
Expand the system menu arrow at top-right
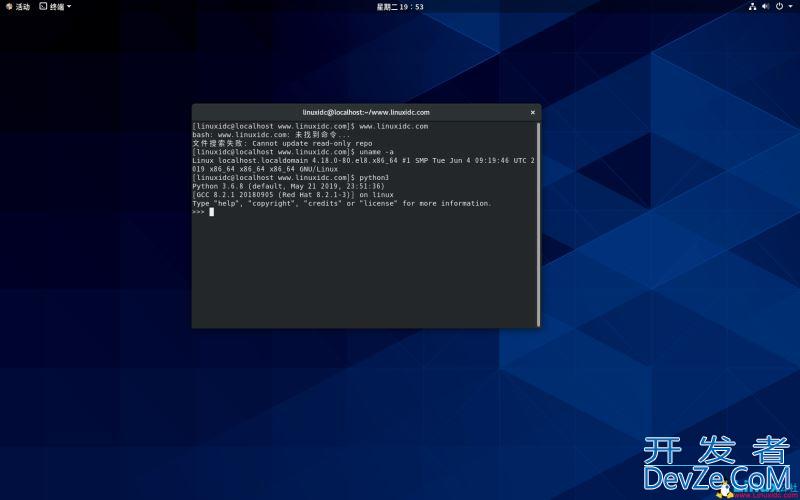coord(790,7)
